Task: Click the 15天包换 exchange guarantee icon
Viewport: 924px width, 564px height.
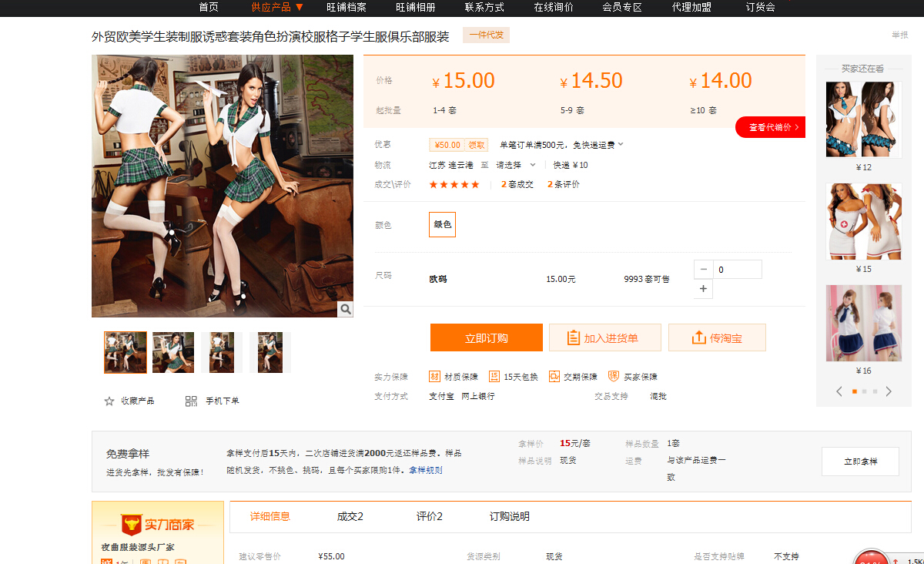Action: (494, 377)
